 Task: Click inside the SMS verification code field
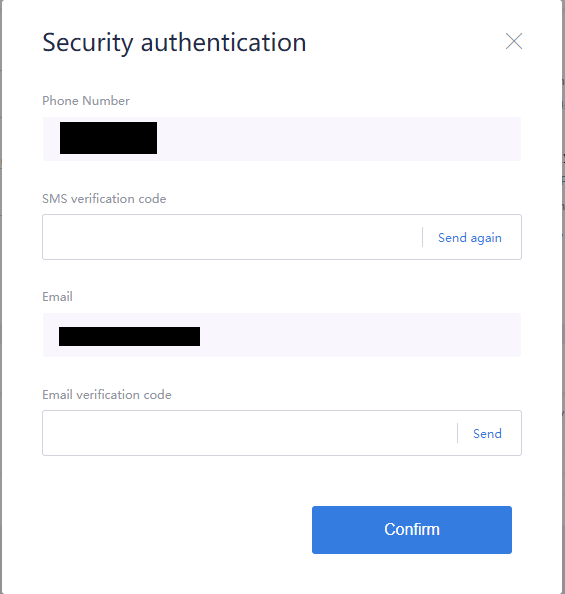232,237
